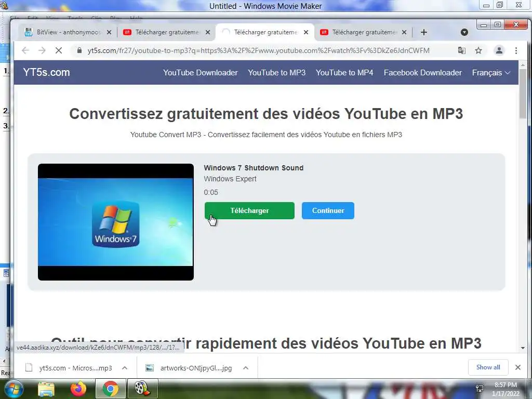The height and width of the screenshot is (399, 532).
Task: Click the Windows Expert channel name
Action: click(x=230, y=179)
